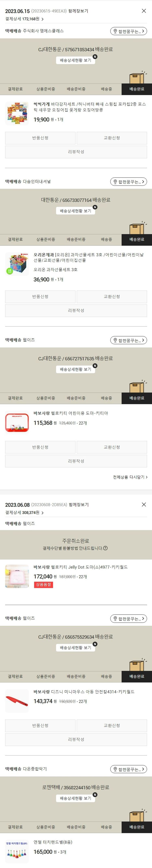The image size is (152, 868).
Task: Open the 합천꿈꾸는 location pill for 엠에스클래스
Action: click(x=128, y=31)
